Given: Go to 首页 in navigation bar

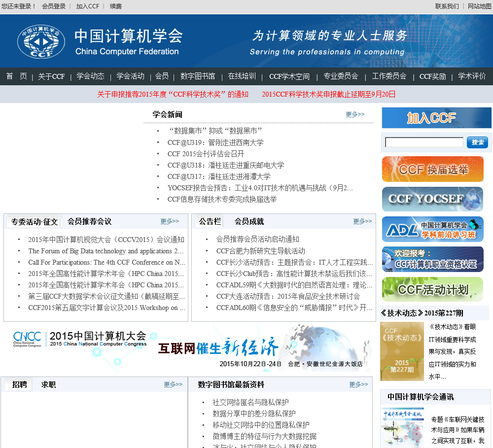Looking at the screenshot, I should (x=16, y=76).
